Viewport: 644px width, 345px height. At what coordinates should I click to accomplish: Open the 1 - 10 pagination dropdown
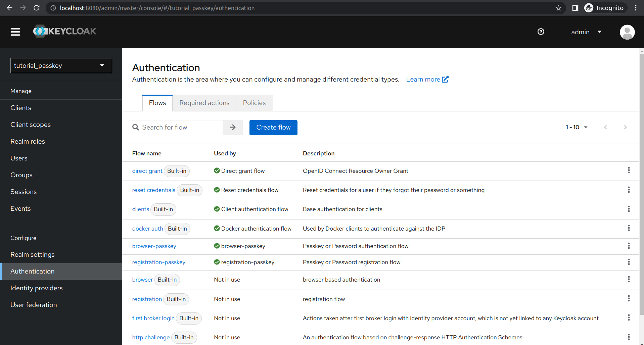577,127
